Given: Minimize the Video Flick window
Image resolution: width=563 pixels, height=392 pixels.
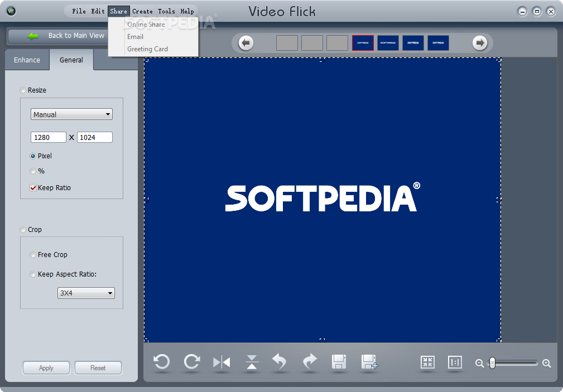Looking at the screenshot, I should (x=522, y=12).
